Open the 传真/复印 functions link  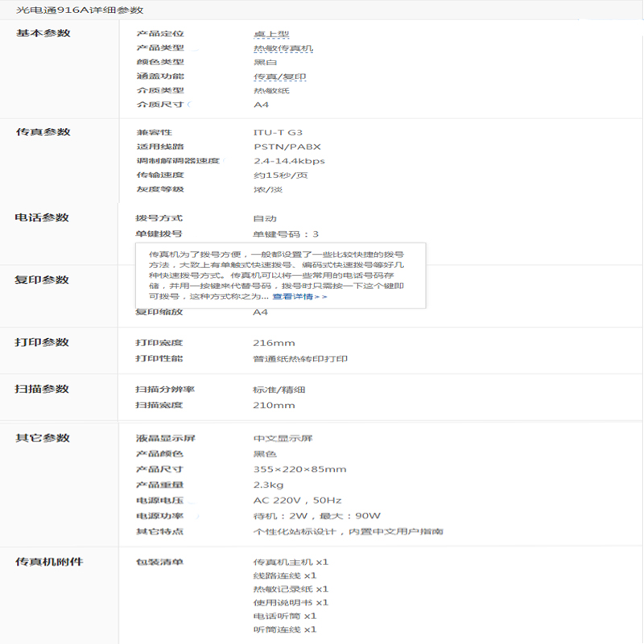coord(279,76)
